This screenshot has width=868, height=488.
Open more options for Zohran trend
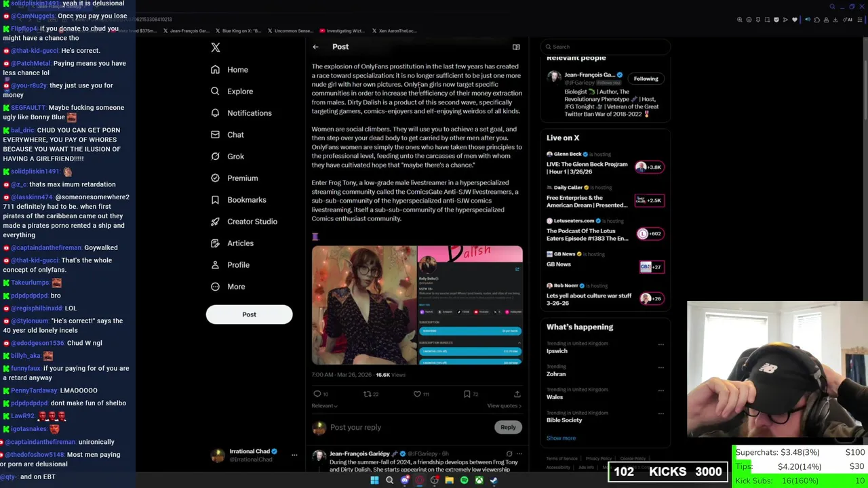click(661, 367)
